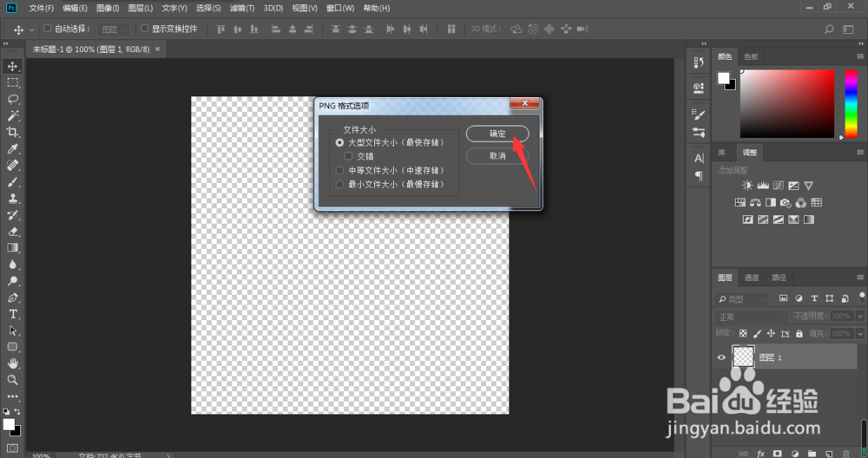868x458 pixels.
Task: Select the Clone Stamp tool
Action: pyautogui.click(x=12, y=198)
